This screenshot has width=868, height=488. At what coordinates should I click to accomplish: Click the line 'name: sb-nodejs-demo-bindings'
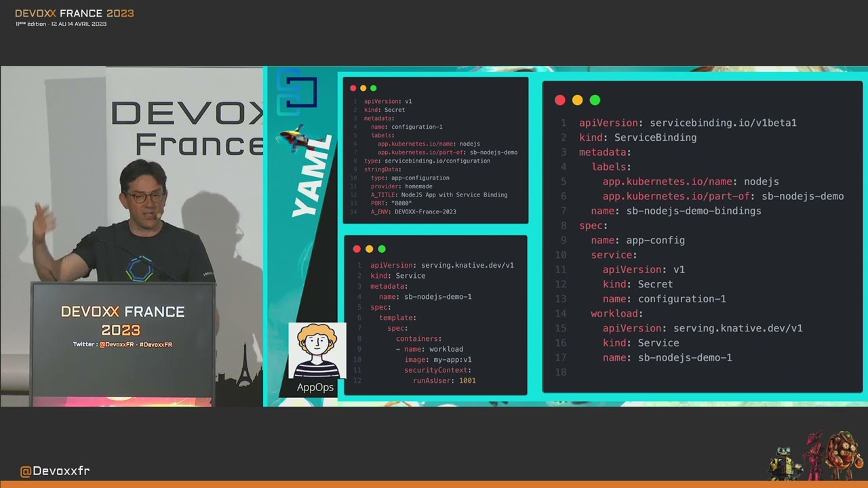click(x=676, y=211)
